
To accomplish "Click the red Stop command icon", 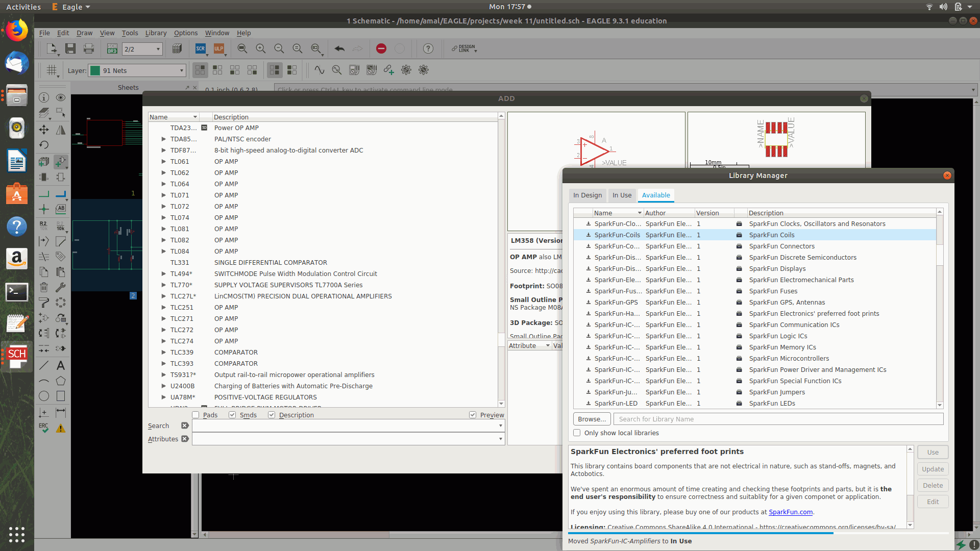I will 381,48.
